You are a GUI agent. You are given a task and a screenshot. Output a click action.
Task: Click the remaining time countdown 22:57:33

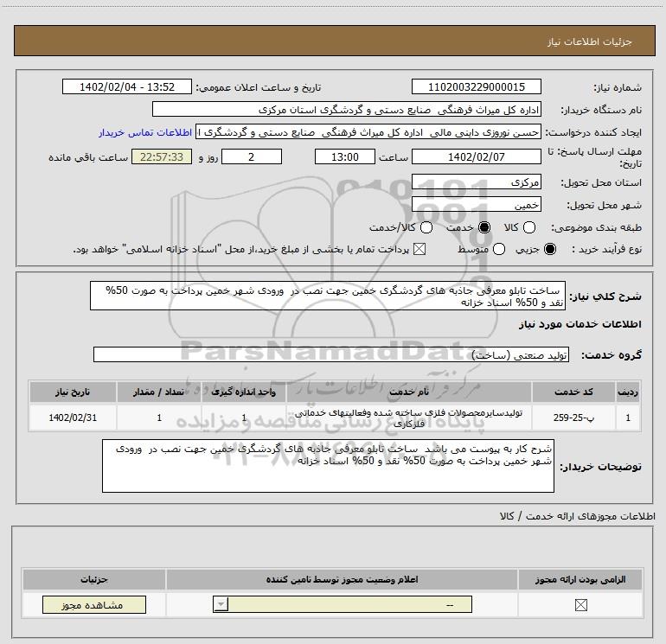(x=162, y=156)
